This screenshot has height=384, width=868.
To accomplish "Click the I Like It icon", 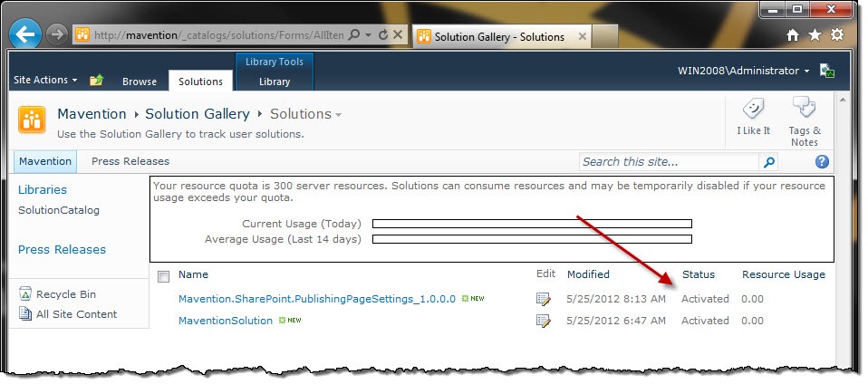I will [753, 109].
